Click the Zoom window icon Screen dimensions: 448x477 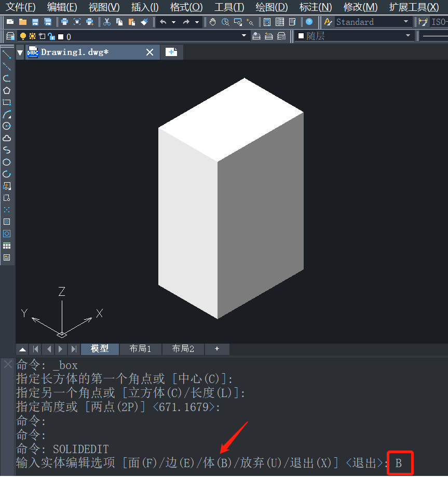click(238, 22)
